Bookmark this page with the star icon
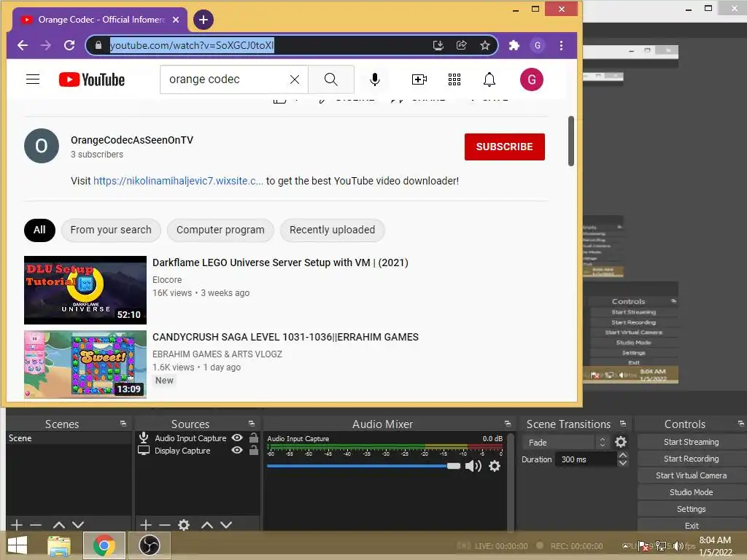Screen dimensions: 747x560 point(484,45)
